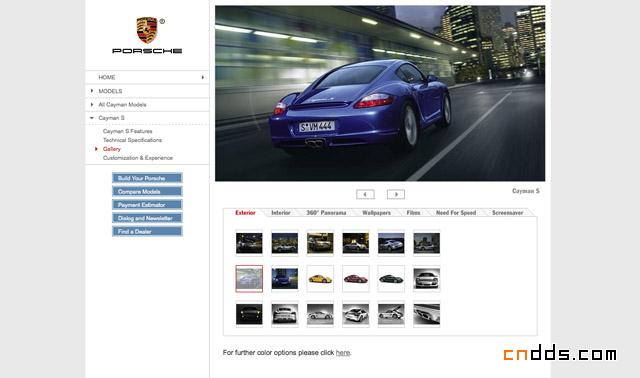Screen dimensions: 640x378
Task: Select first thumbnail in top row
Action: coord(249,243)
